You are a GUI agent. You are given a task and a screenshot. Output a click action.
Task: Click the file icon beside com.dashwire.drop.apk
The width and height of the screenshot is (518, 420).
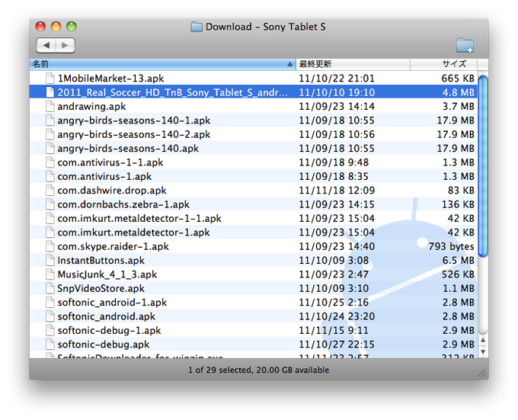click(50, 191)
